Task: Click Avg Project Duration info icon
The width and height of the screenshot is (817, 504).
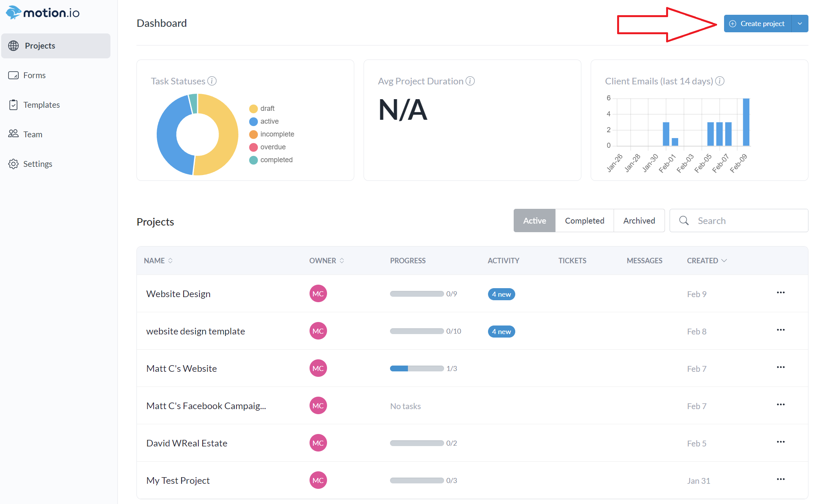Action: pyautogui.click(x=470, y=81)
